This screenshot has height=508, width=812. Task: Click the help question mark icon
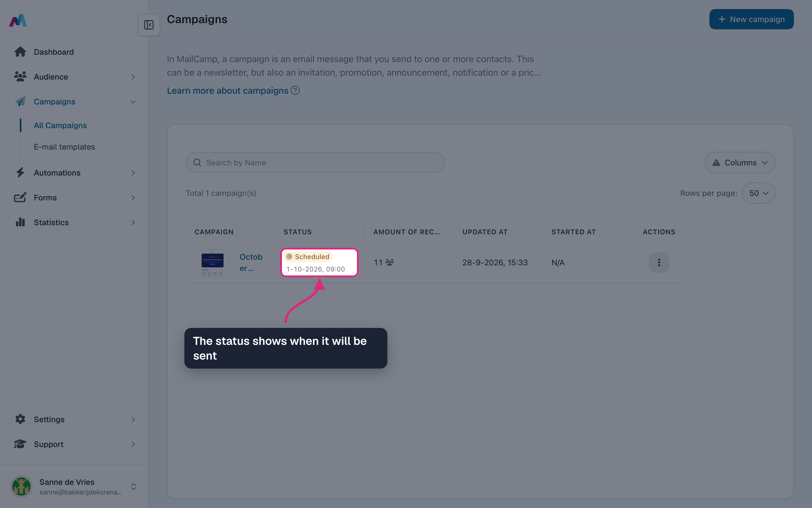tap(295, 90)
